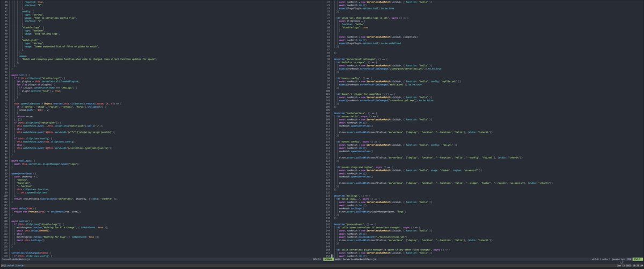
Task: Click the 105:33 position in left statusline
Action: (x=317, y=259)
